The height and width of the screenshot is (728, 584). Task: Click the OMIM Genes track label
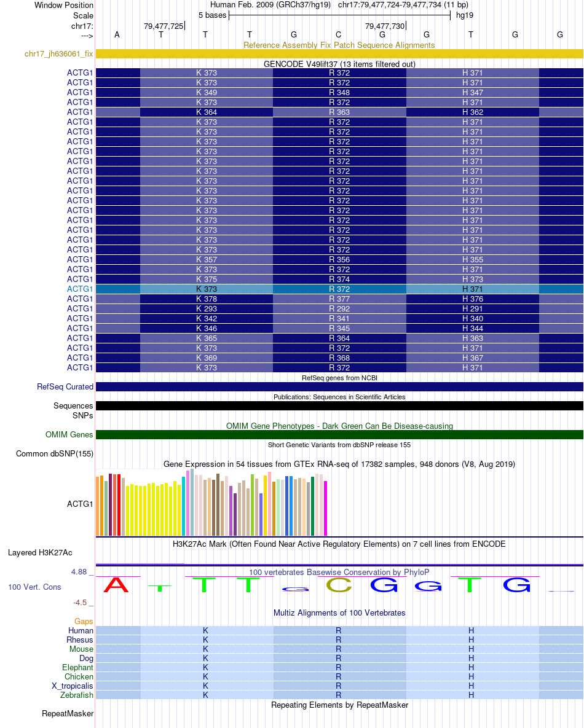point(69,434)
